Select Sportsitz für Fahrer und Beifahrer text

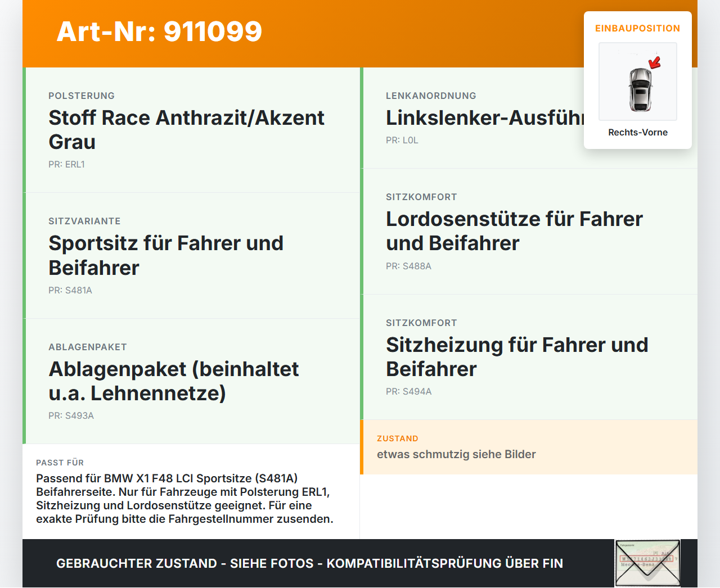pos(166,255)
